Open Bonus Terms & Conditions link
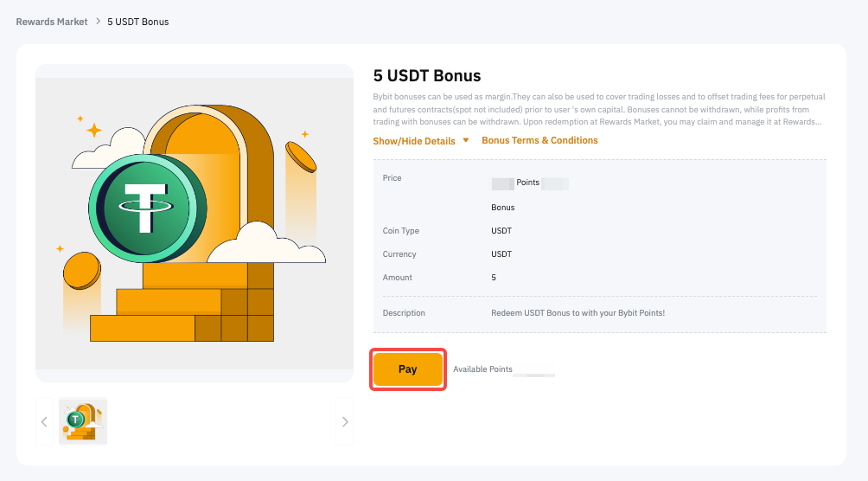This screenshot has width=868, height=481. 539,140
